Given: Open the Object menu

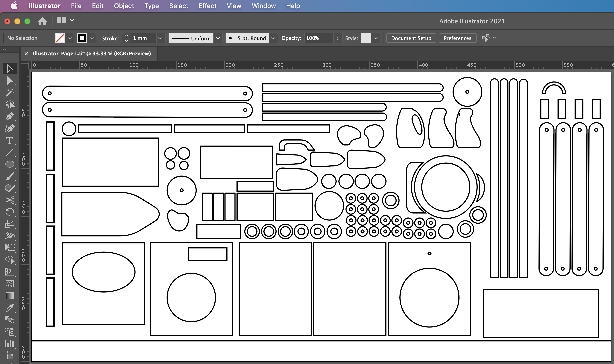Looking at the screenshot, I should pyautogui.click(x=124, y=6).
